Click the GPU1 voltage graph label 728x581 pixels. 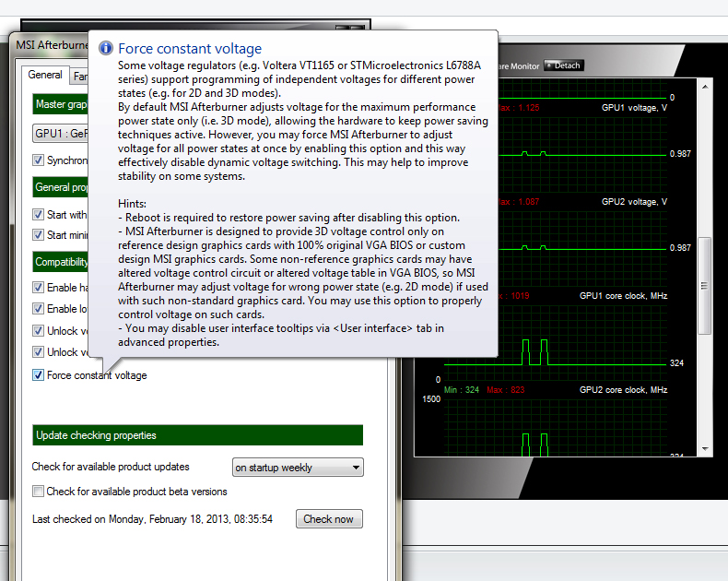pyautogui.click(x=634, y=108)
